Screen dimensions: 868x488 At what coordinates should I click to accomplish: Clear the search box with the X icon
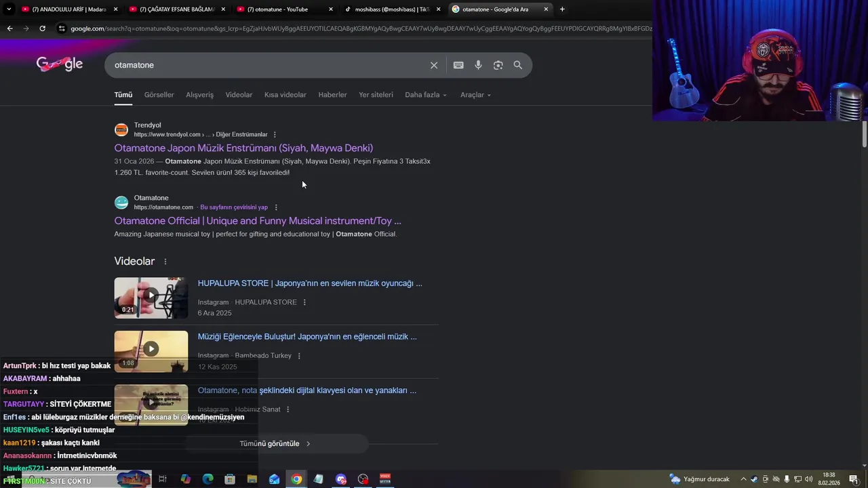click(434, 65)
